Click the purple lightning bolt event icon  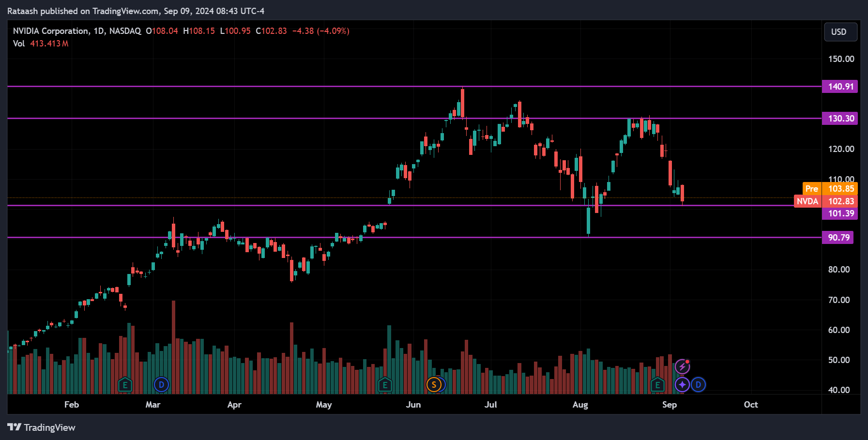(x=682, y=367)
